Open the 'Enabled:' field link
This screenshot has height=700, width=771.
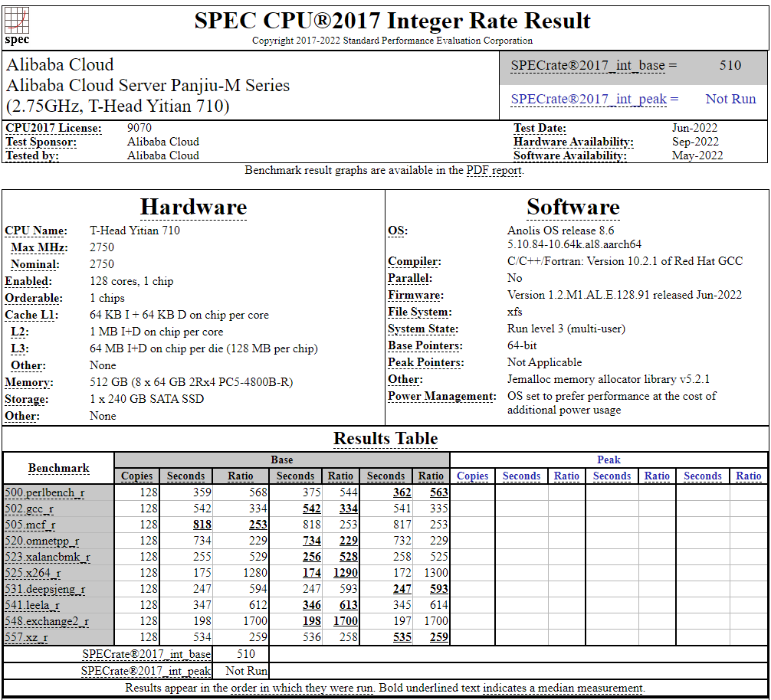28,282
